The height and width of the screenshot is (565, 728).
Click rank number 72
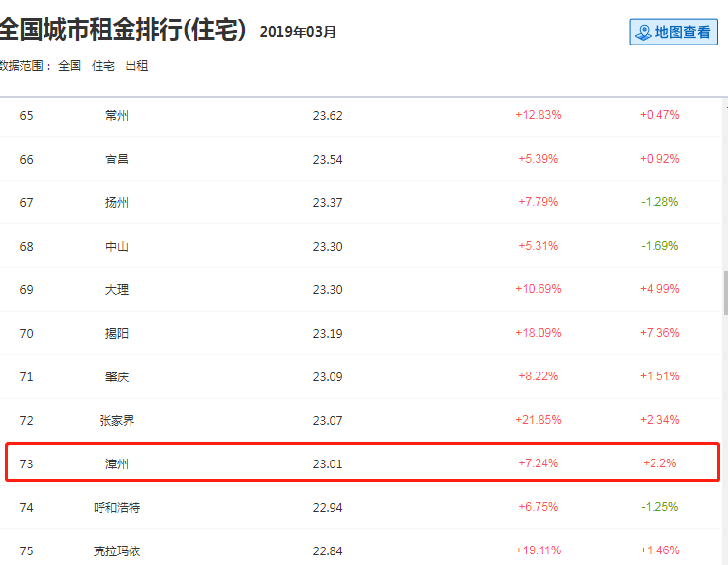(x=26, y=420)
